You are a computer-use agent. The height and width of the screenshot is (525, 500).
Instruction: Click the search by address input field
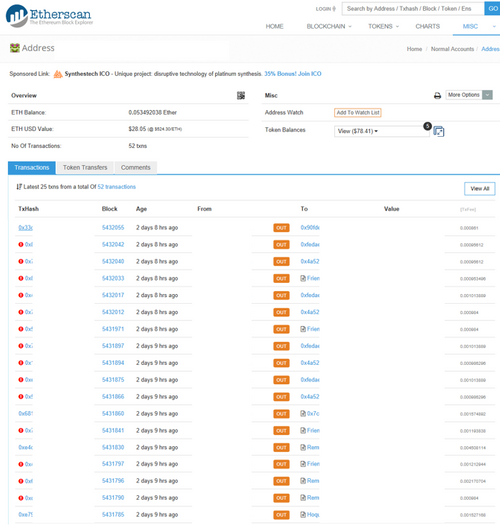coord(413,9)
